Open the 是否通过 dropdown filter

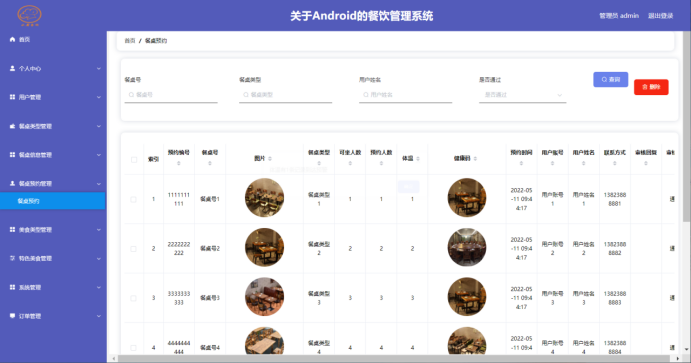522,95
